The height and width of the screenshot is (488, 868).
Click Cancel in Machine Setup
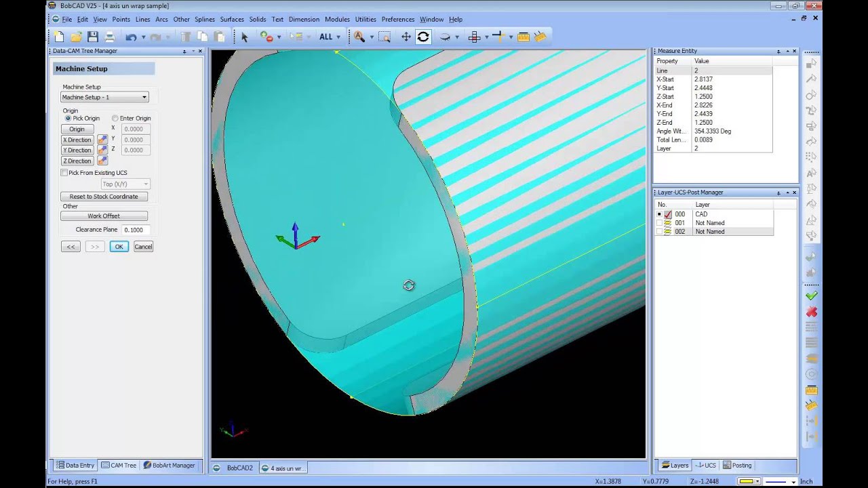pos(143,247)
